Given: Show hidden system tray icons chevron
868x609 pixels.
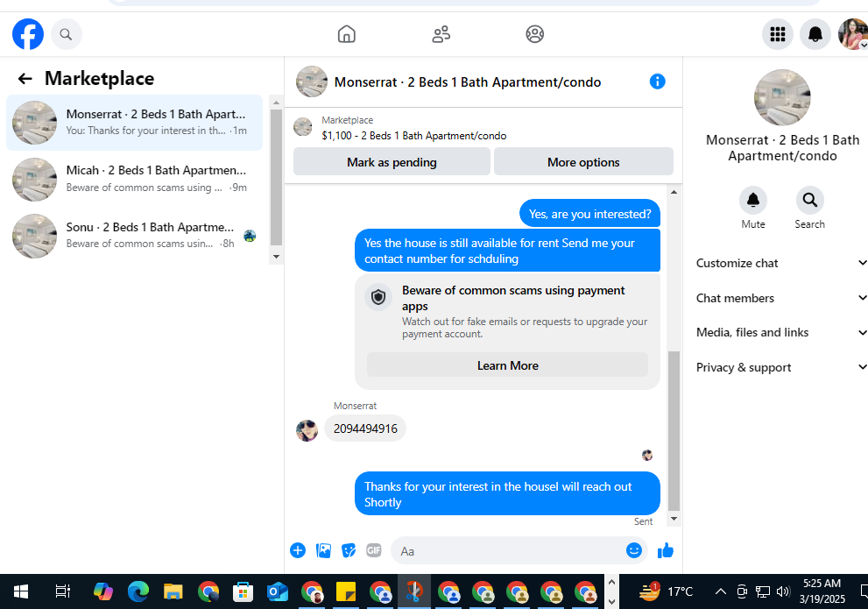Looking at the screenshot, I should (720, 591).
